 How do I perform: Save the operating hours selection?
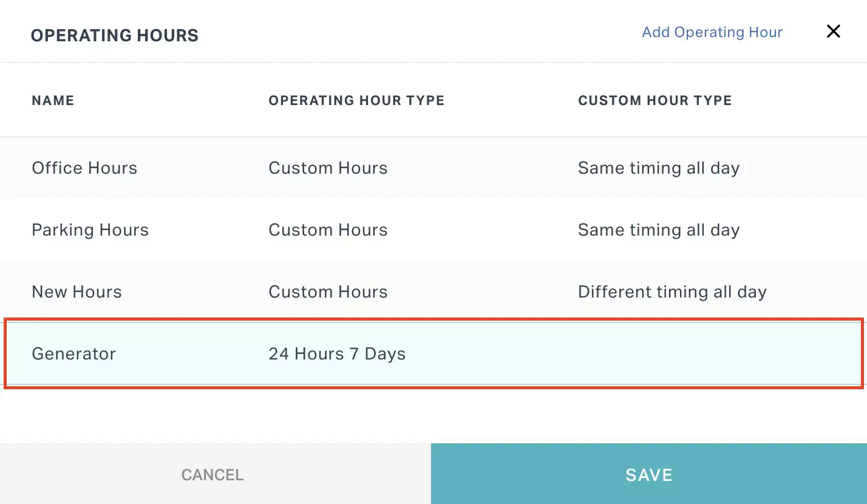[648, 474]
